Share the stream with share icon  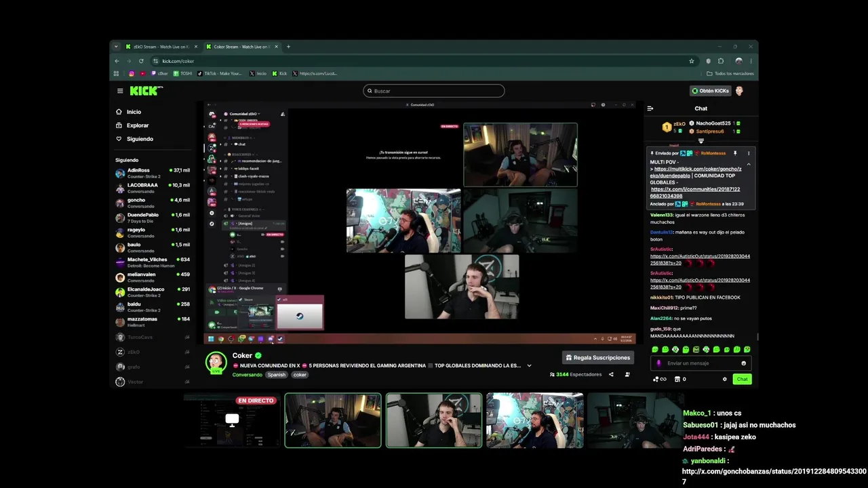coord(611,374)
